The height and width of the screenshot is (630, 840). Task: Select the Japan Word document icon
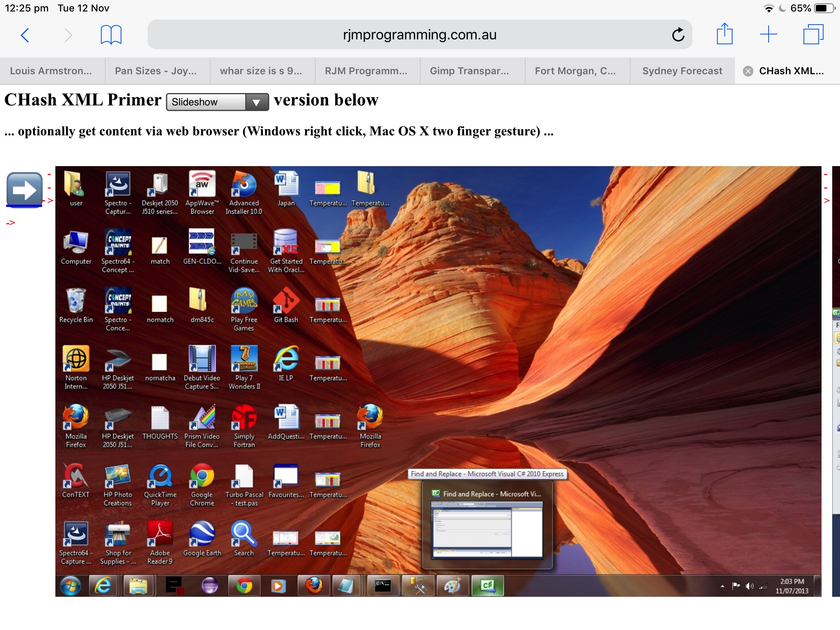[x=286, y=189]
